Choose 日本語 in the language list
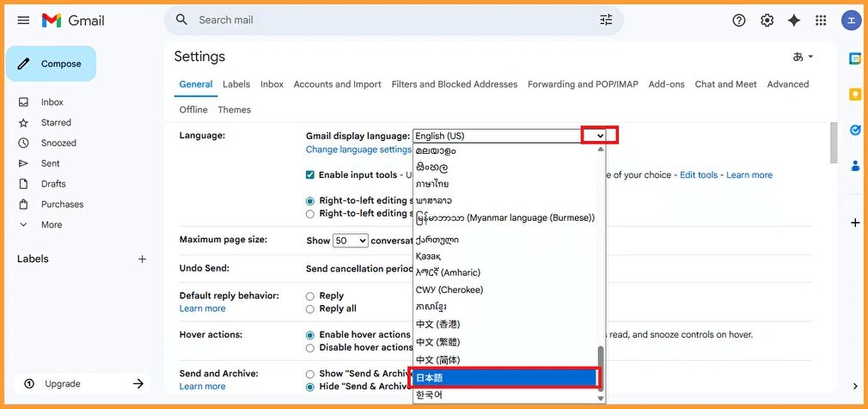The height and width of the screenshot is (409, 868). click(504, 378)
